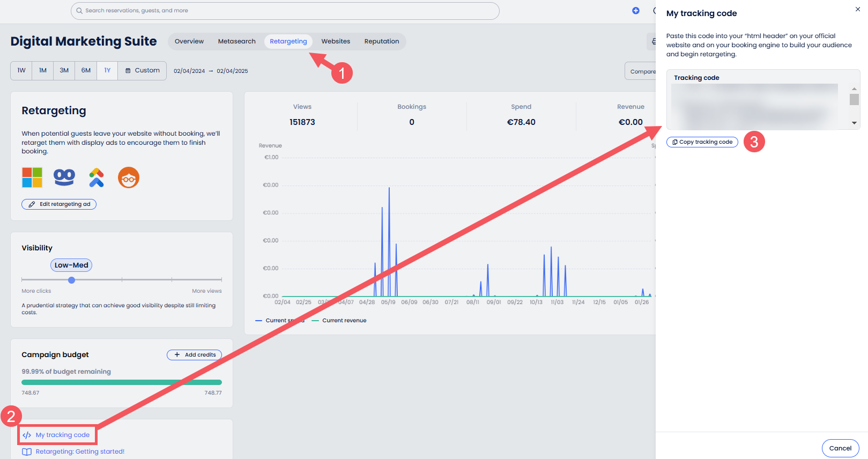Switch to the Metasearch tab

pos(236,41)
